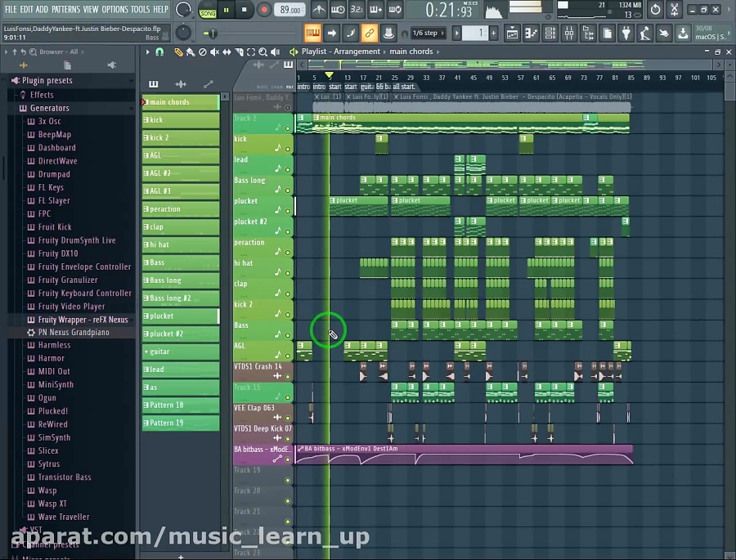Expand the Effects folder
This screenshot has width=736, height=560.
(42, 95)
